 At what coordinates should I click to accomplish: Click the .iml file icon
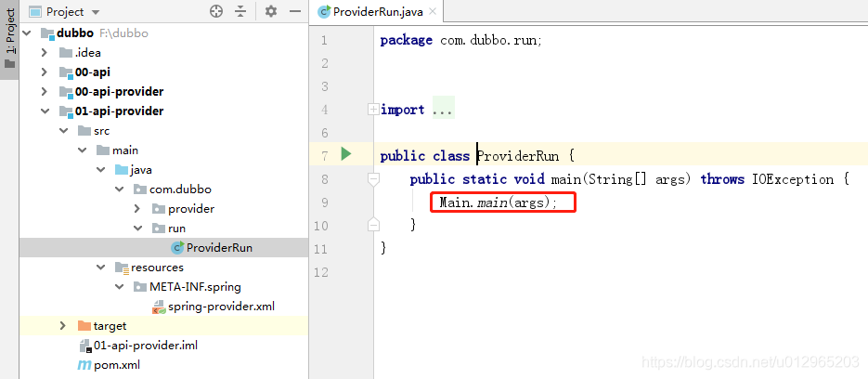pyautogui.click(x=84, y=346)
